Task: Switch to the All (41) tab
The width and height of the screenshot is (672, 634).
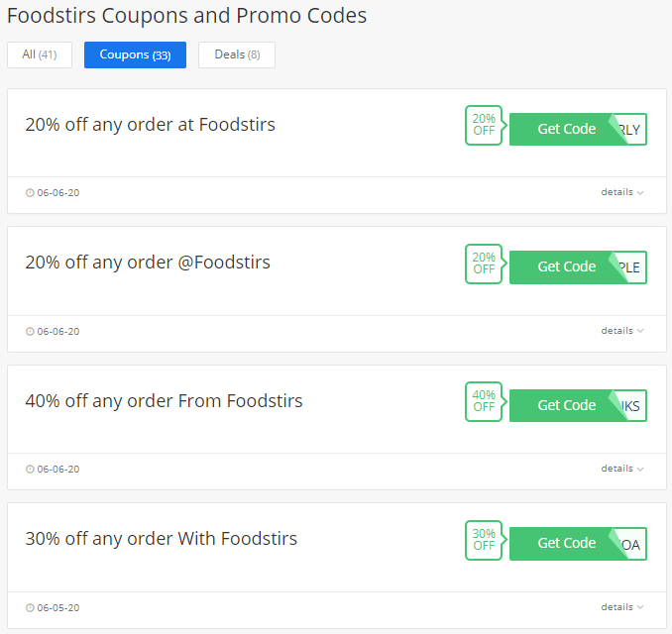Action: coord(40,54)
